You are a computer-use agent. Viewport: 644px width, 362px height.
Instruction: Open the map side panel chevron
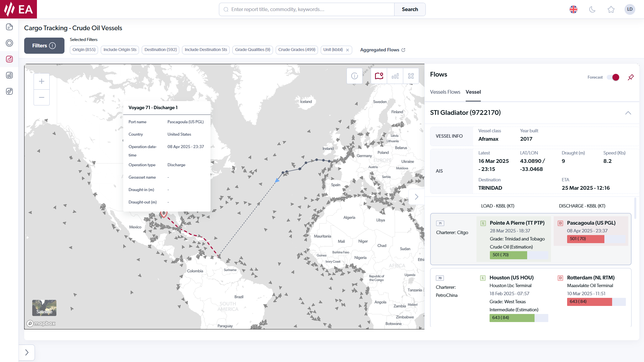coord(416,196)
